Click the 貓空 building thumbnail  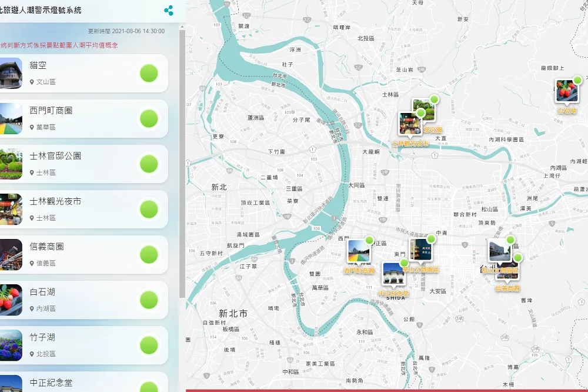click(x=11, y=73)
